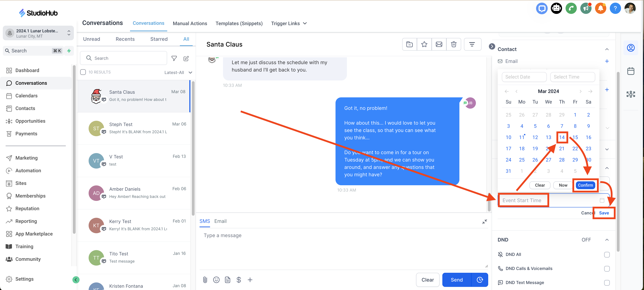644x290 pixels.
Task: Select all conversations checkbox near 10 RESULTS
Action: (x=83, y=72)
